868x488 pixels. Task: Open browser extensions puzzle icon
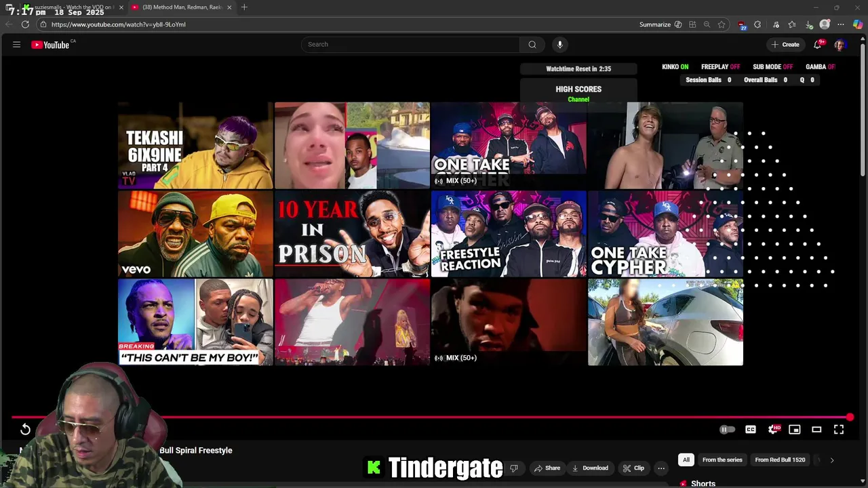pyautogui.click(x=757, y=24)
